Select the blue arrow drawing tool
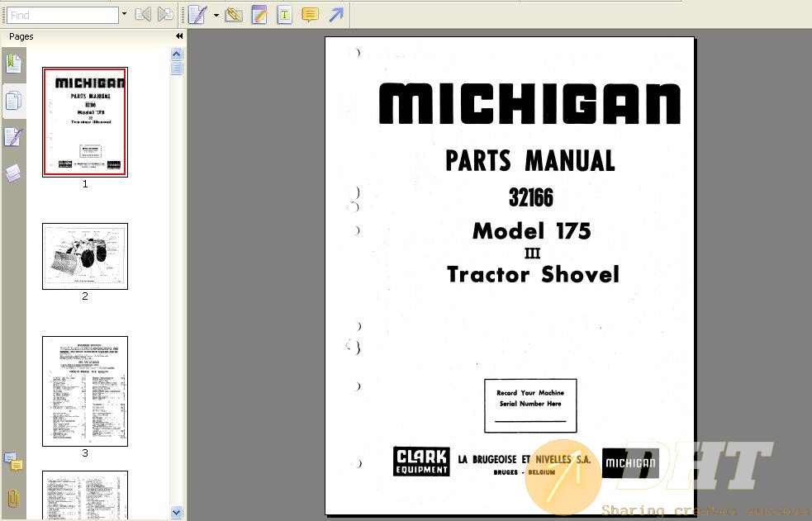The image size is (812, 521). coord(336,15)
